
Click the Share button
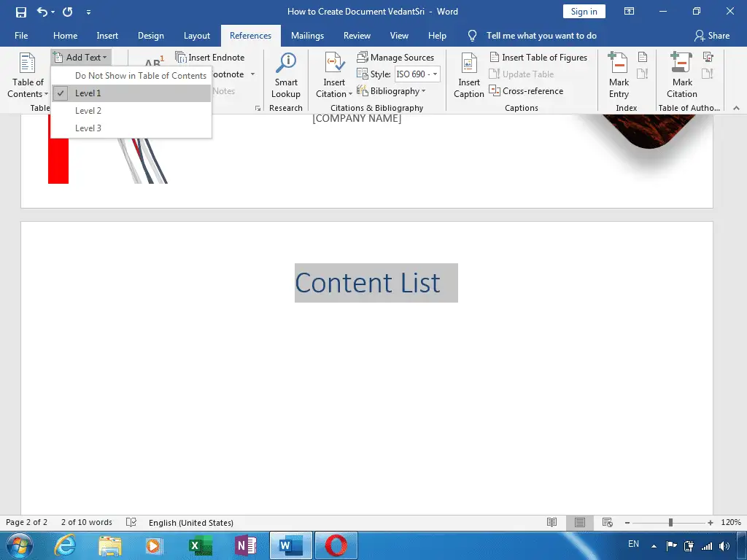coord(712,36)
